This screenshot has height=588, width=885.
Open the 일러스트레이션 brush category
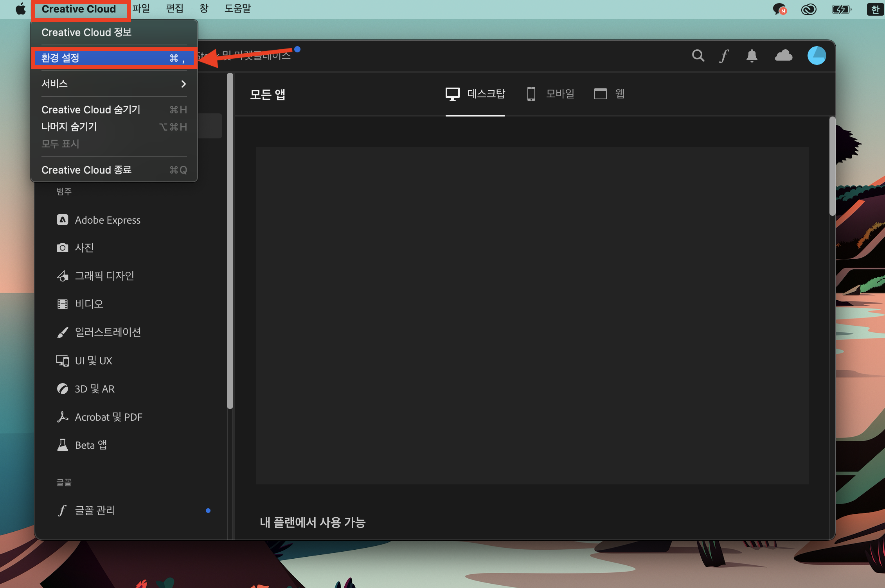click(x=108, y=332)
